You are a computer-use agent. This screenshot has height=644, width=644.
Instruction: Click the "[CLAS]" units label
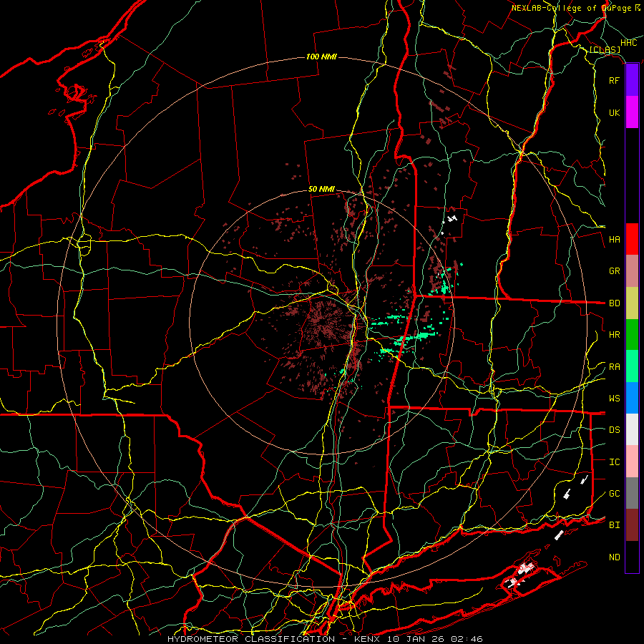click(x=605, y=50)
